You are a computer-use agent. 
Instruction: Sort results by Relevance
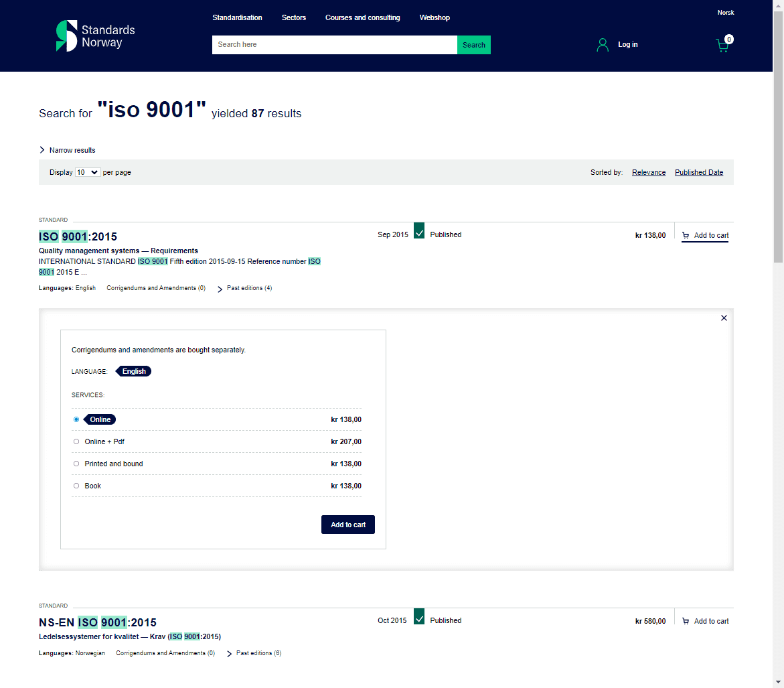(649, 172)
